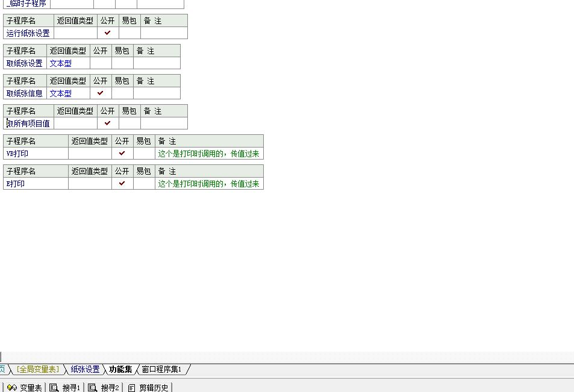Viewport: 574px width, 392px height.
Task: Click the subroutine name VB打印
Action: [17, 154]
